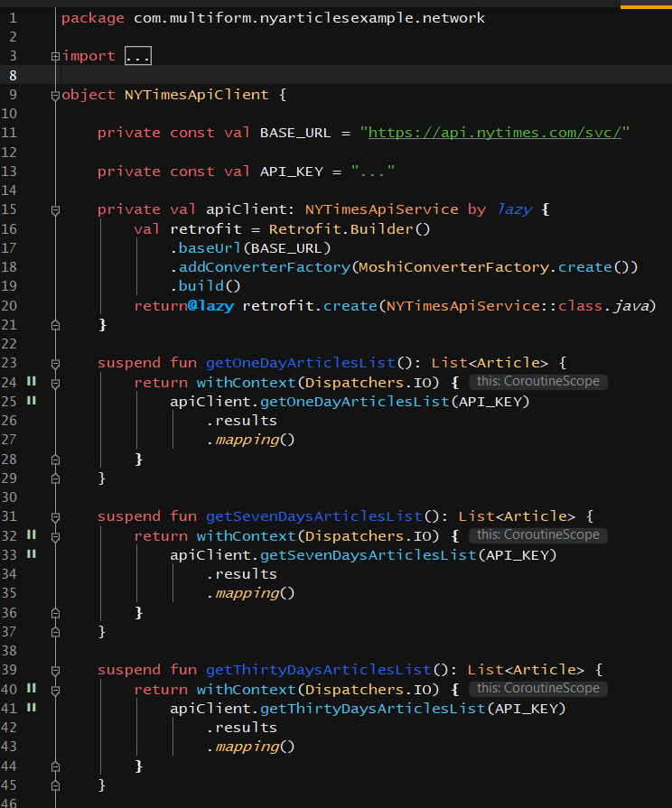Click .results on line 42

click(x=241, y=729)
